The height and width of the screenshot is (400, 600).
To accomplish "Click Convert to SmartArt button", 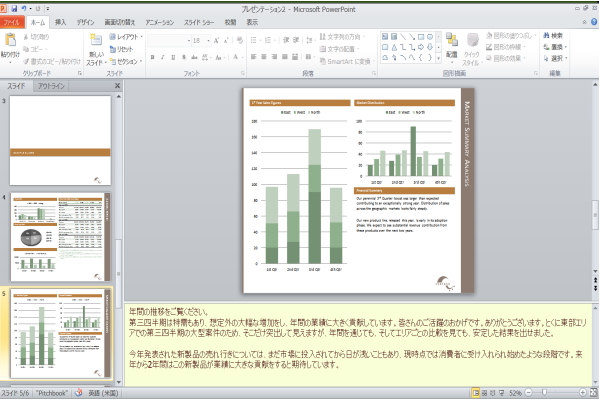I will pyautogui.click(x=346, y=61).
